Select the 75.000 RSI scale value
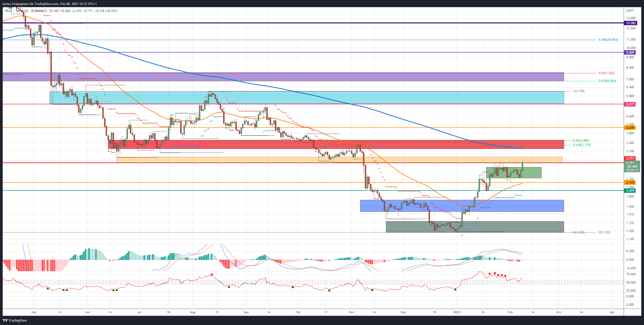 [631, 274]
